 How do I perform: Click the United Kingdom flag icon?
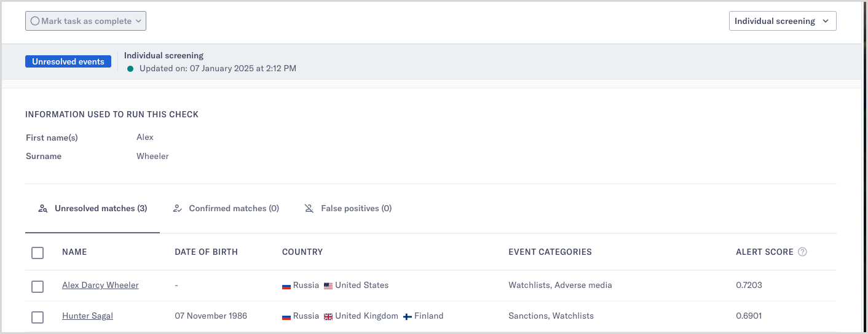tap(328, 316)
